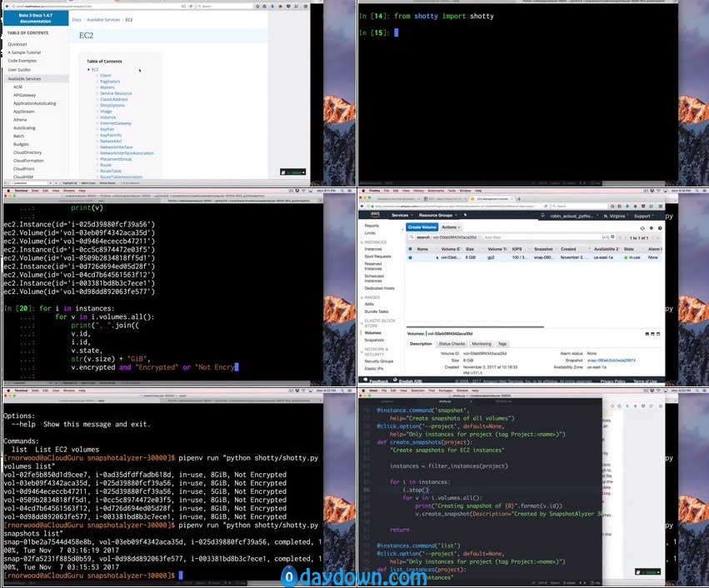The width and height of the screenshot is (709, 588).
Task: Click the pin icon next to Resource Groups
Action: pyautogui.click(x=465, y=215)
